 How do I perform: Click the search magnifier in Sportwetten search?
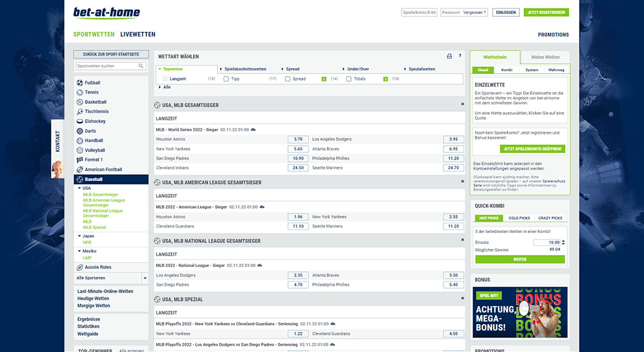tap(141, 66)
